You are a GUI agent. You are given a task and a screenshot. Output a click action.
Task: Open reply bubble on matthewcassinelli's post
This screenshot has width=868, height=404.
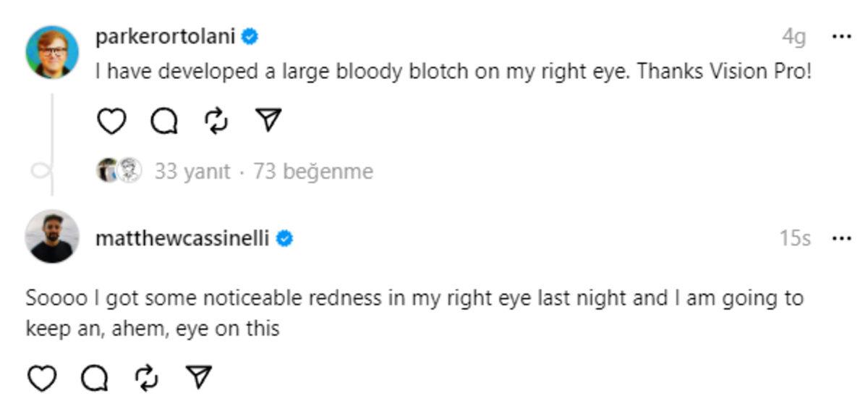point(95,377)
